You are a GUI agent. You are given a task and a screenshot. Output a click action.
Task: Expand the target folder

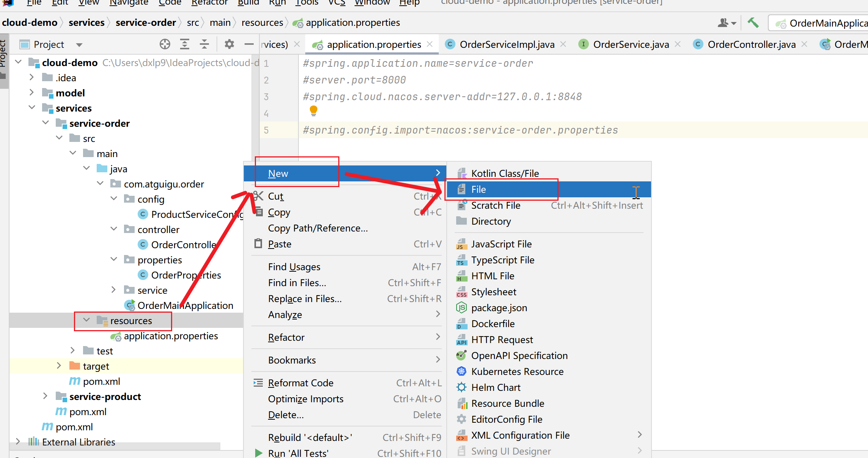click(59, 366)
